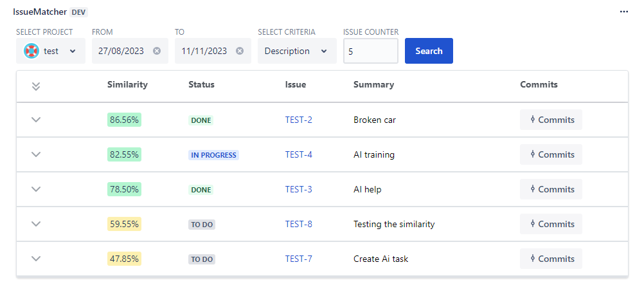
Task: Clear the FROM date field
Action: (x=157, y=51)
